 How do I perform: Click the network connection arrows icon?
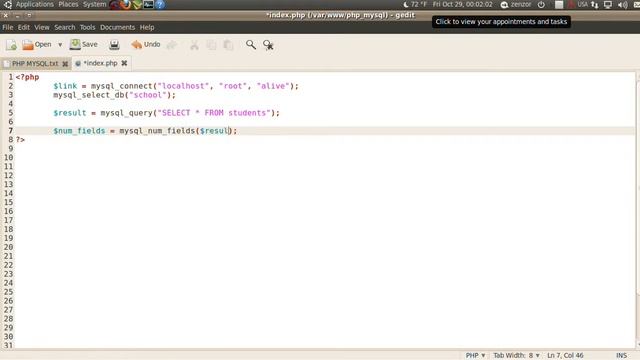(595, 4)
